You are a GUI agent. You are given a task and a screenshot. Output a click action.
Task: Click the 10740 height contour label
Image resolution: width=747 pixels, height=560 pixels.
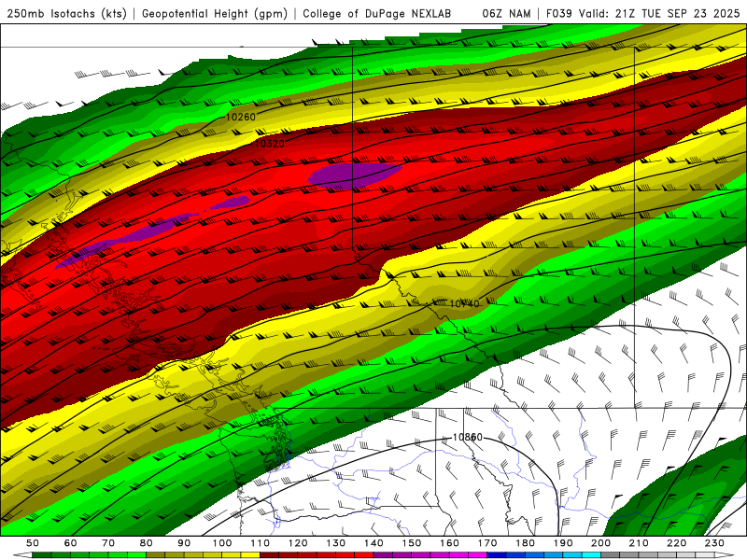click(x=464, y=304)
